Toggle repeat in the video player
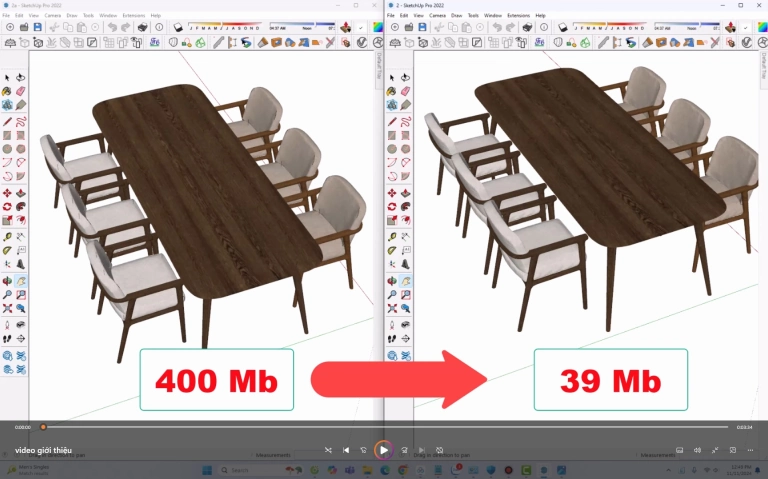Screen dimensions: 768x479 (x=439, y=450)
